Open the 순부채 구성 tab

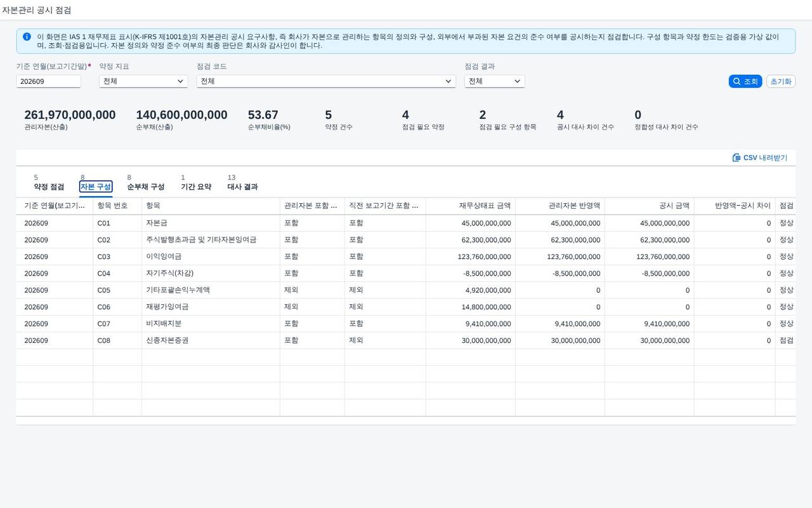tap(146, 187)
